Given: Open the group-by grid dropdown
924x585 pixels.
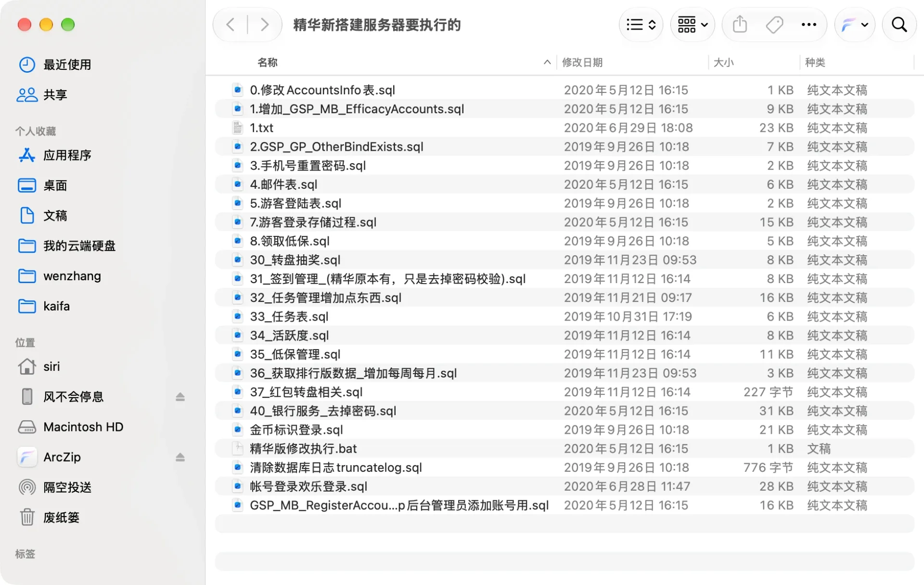Looking at the screenshot, I should 693,25.
